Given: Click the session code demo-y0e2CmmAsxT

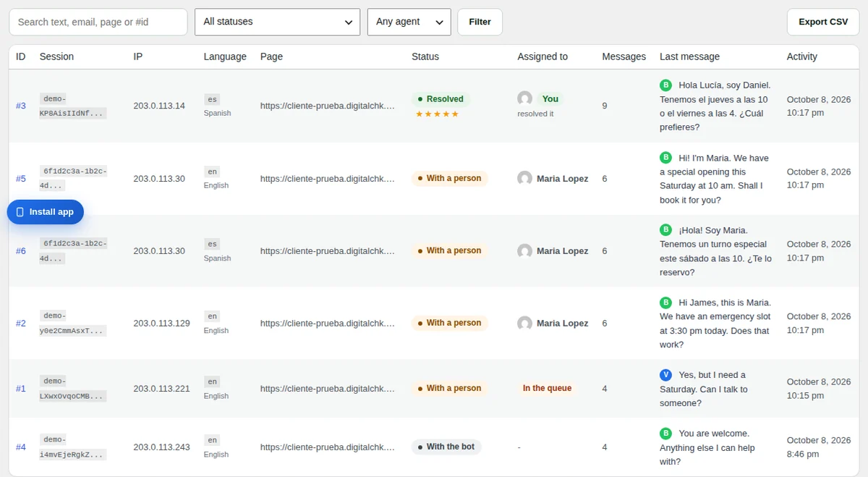Looking at the screenshot, I should (x=73, y=324).
